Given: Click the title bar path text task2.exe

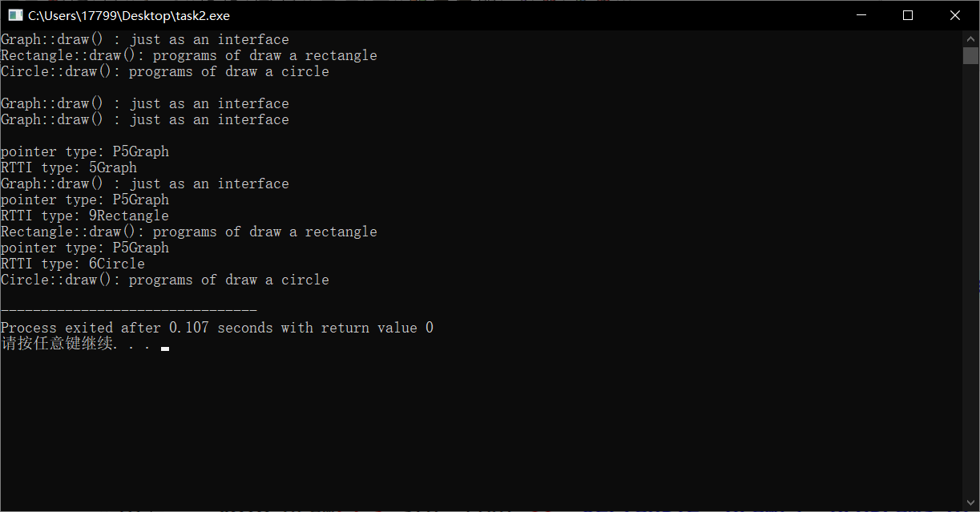Looking at the screenshot, I should tap(129, 15).
